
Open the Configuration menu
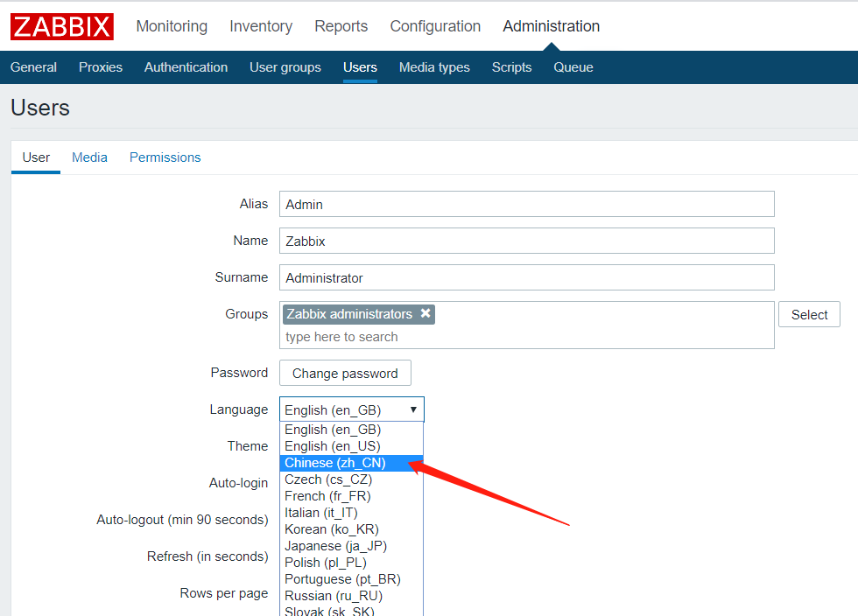[x=435, y=26]
